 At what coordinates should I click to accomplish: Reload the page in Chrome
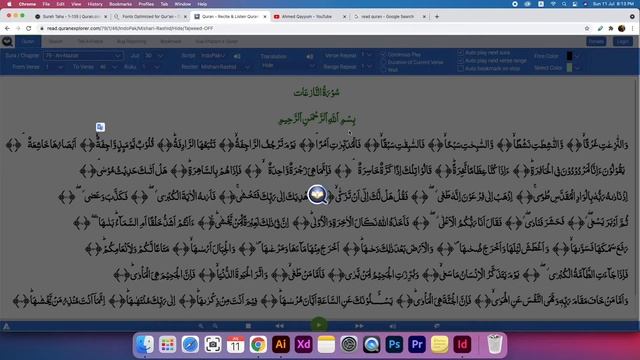pyautogui.click(x=29, y=28)
